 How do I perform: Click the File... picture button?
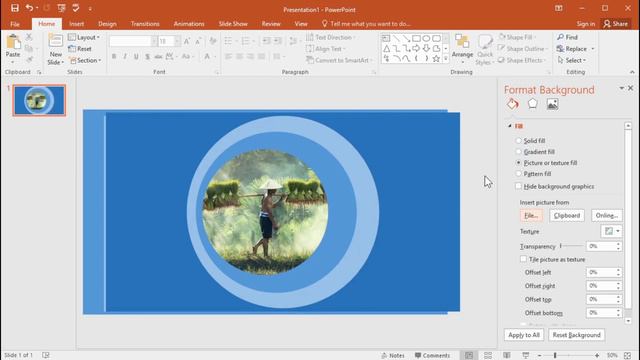(531, 216)
